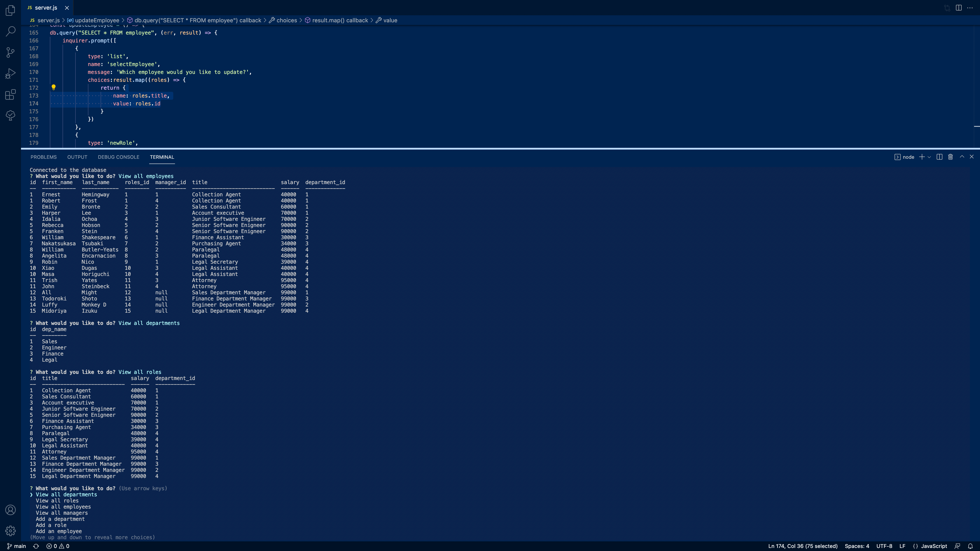The image size is (980, 551).
Task: Expand the result.map() callback breadcrumb
Action: [x=336, y=20]
